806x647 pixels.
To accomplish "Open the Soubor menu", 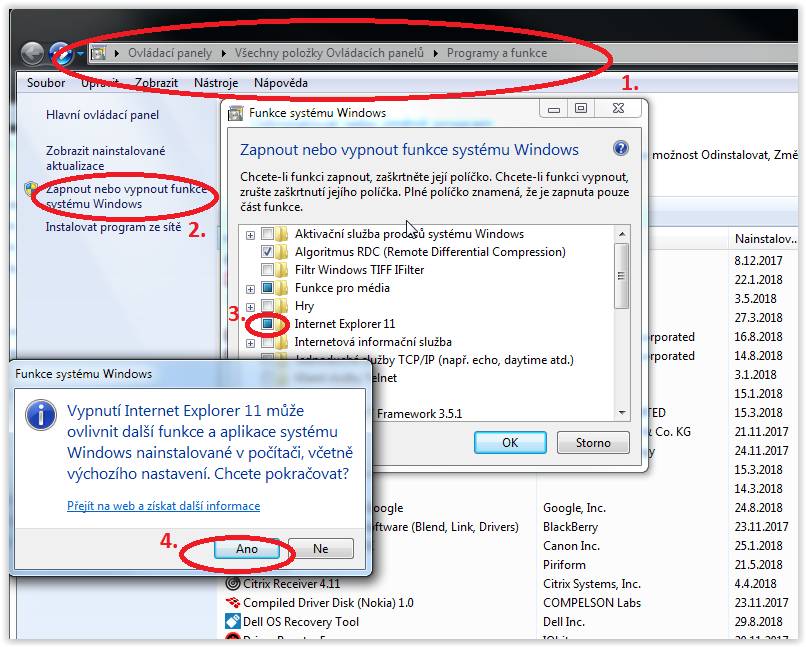I will [46, 83].
